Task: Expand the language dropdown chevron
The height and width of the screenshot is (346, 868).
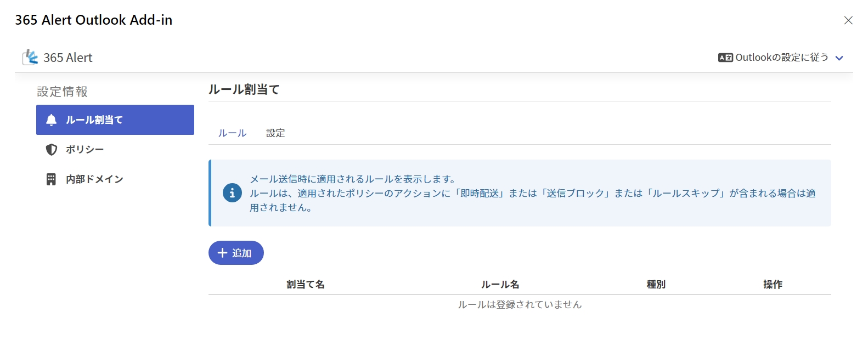Action: 839,58
